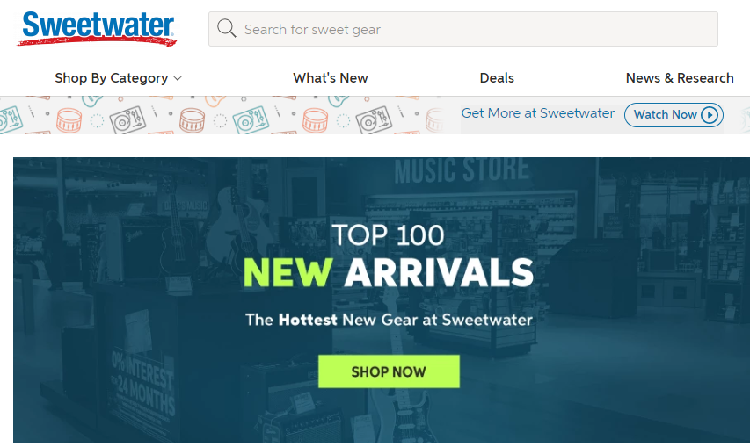Click the Hottest New Gear at Sweetwater tagline
This screenshot has width=750, height=443.
389,320
